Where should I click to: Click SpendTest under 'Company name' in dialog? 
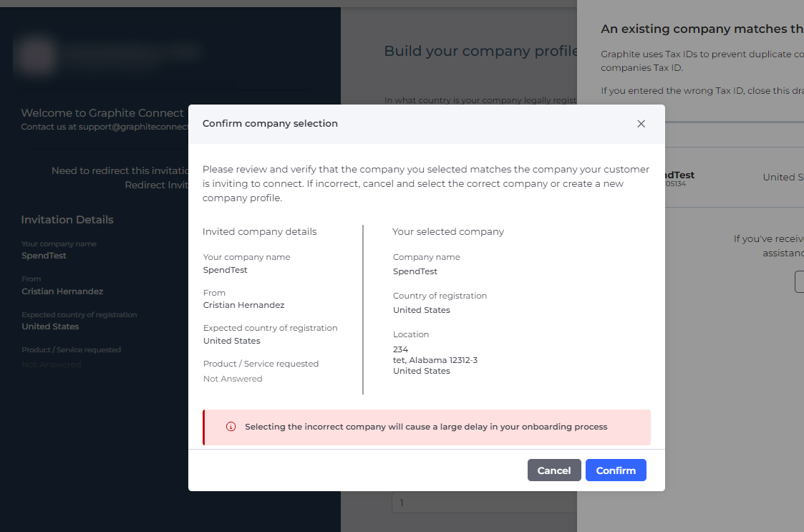click(415, 271)
